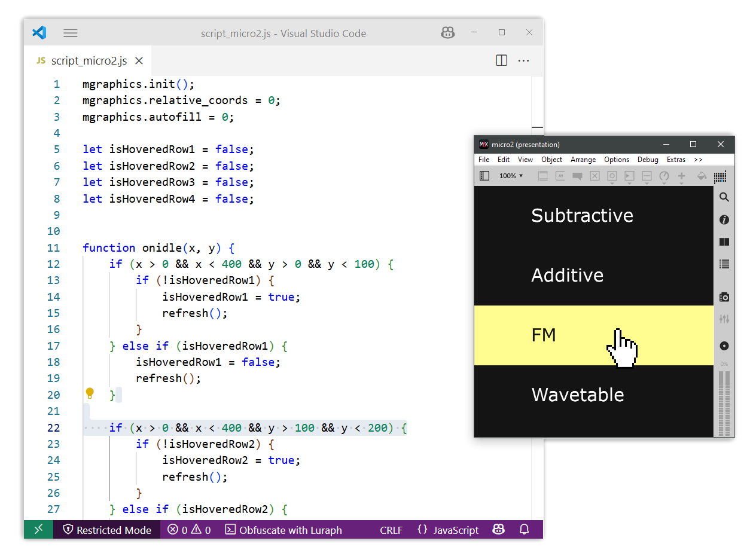
Task: Click the snapshots camera icon in Max sidebar
Action: tap(724, 297)
